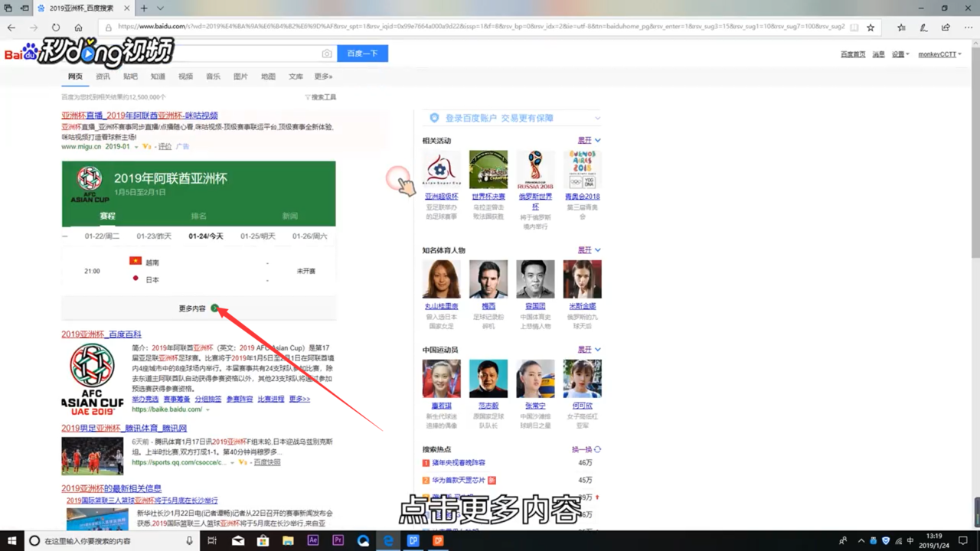Select the 01-25/明天 date
The width and height of the screenshot is (980, 551).
pyautogui.click(x=258, y=236)
